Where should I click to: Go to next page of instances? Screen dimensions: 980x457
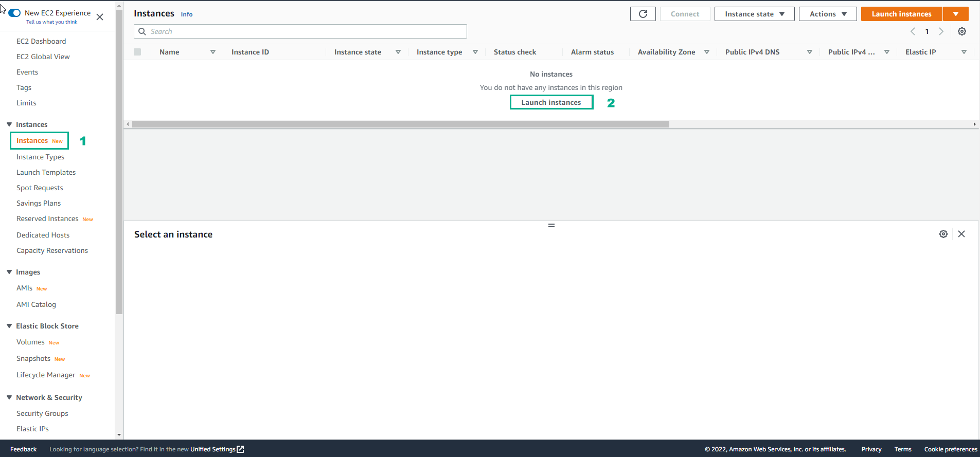click(x=941, y=31)
